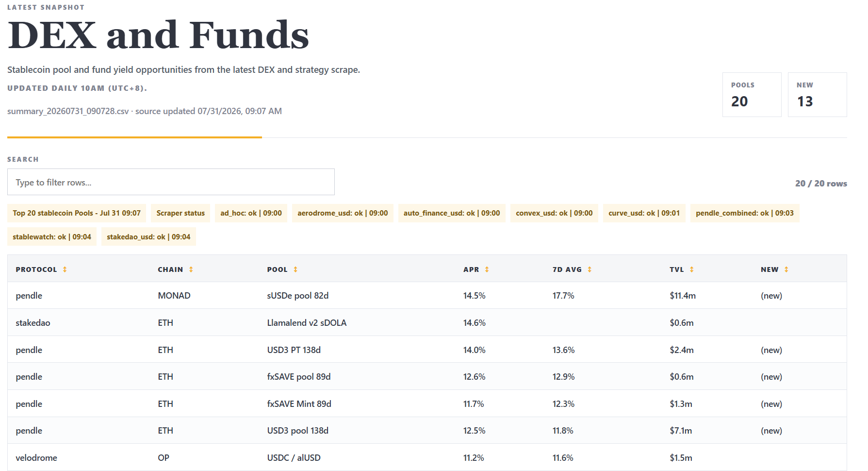The image size is (868, 471).
Task: Select stakedao_usd: ok chip
Action: [x=148, y=237]
